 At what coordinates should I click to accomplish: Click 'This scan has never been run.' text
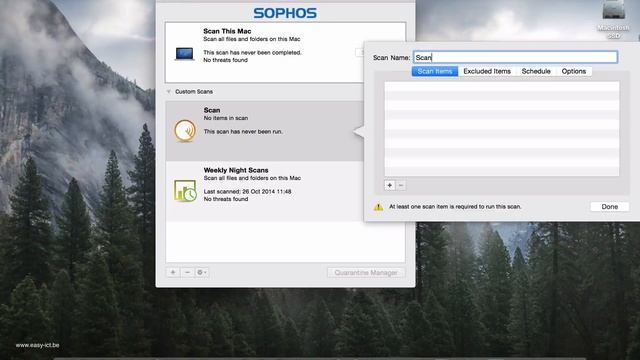point(243,131)
